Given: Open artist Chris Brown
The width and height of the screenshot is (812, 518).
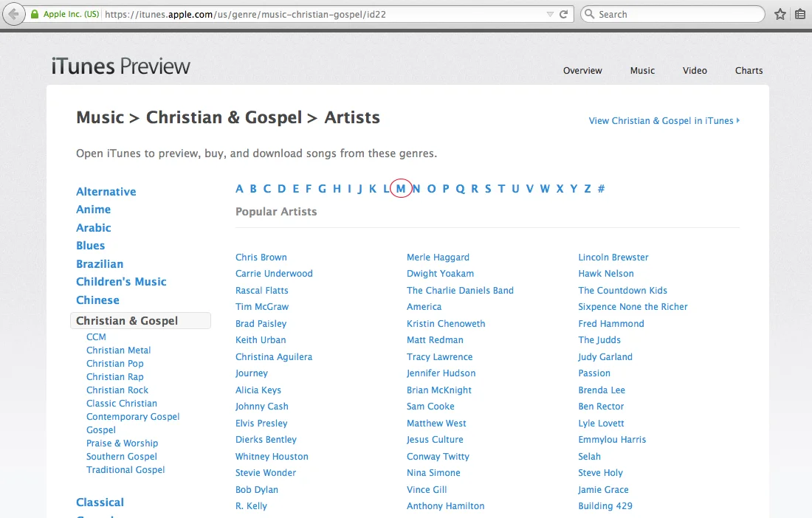Looking at the screenshot, I should pyautogui.click(x=261, y=258).
